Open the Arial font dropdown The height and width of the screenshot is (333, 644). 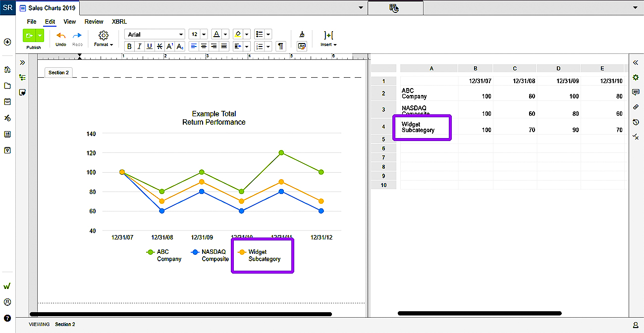[155, 34]
